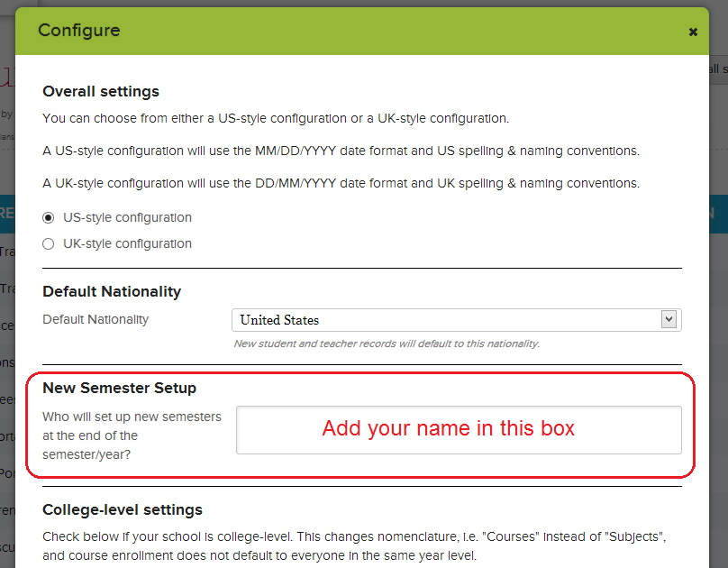Focus the New Semester Setup name field

(x=459, y=429)
